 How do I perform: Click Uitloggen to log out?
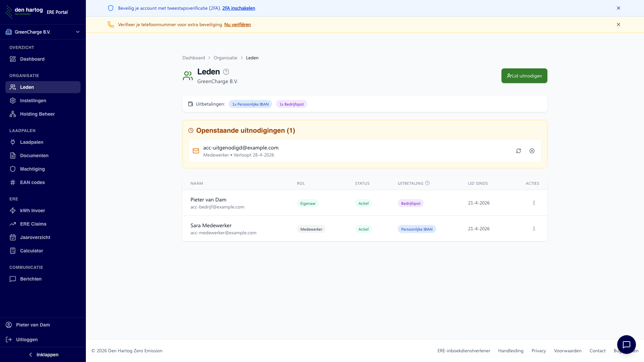tap(43, 340)
